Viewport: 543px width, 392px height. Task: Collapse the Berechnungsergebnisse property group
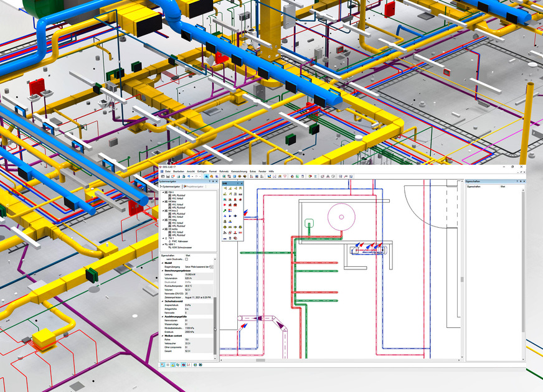[163, 271]
